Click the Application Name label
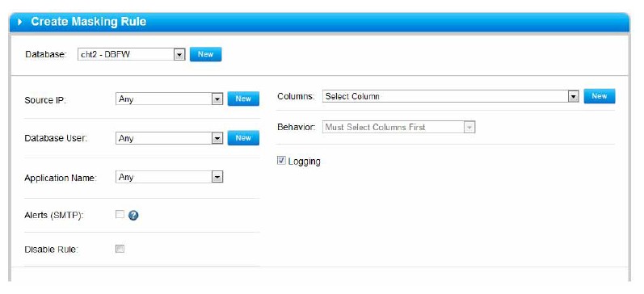644x294 pixels. coord(61,178)
